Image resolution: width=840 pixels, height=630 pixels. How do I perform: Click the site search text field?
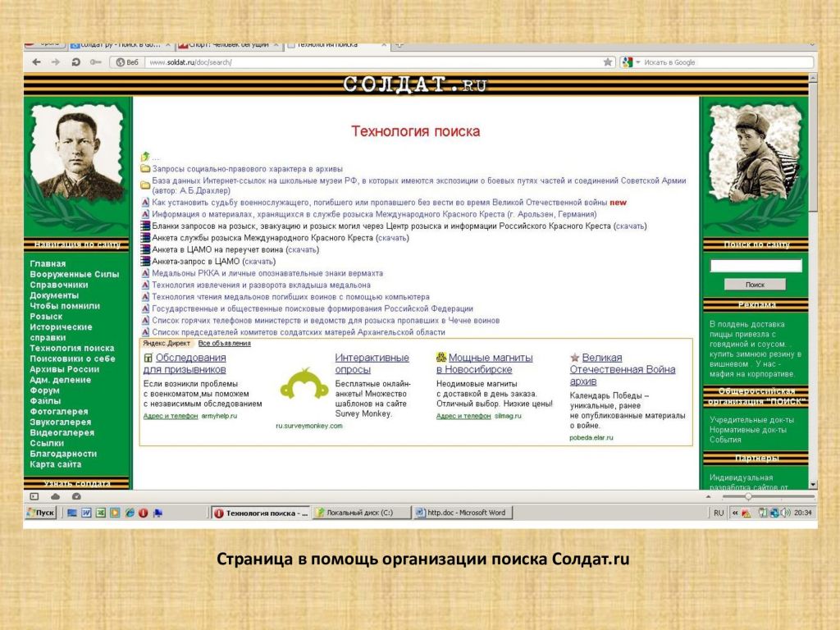click(x=756, y=266)
